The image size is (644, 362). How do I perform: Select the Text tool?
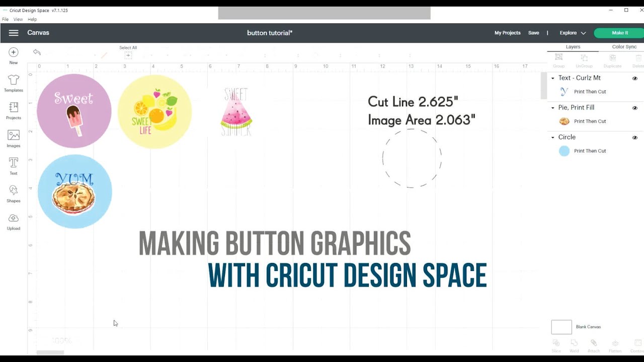pos(14,166)
